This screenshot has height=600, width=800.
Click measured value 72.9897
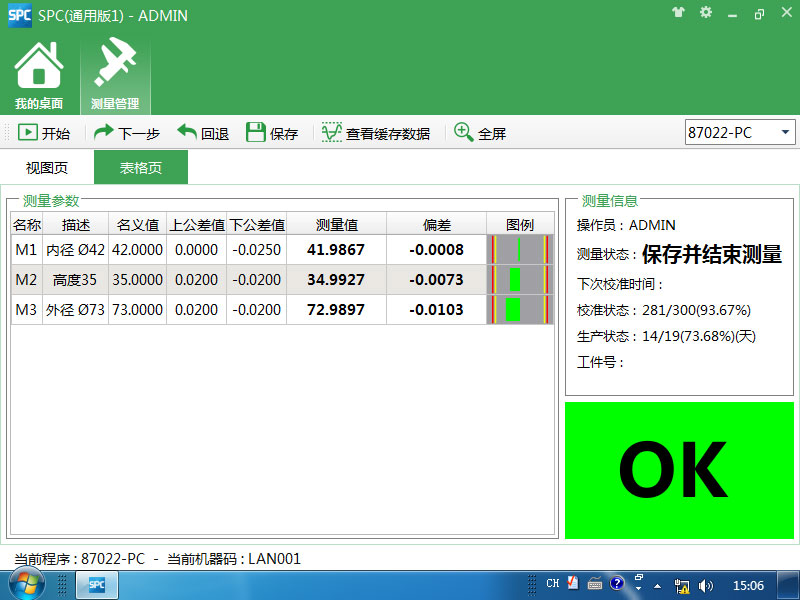pos(336,310)
